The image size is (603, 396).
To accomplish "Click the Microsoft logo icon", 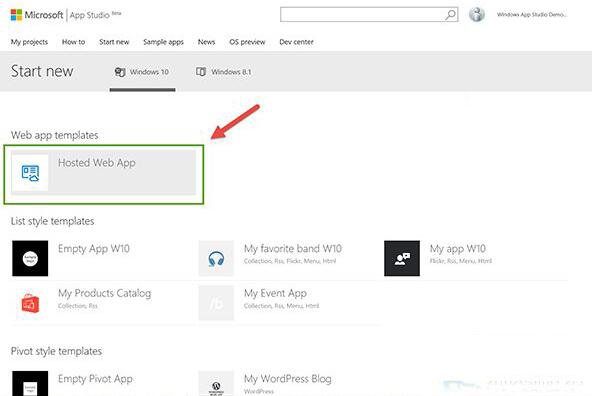I will coord(16,15).
